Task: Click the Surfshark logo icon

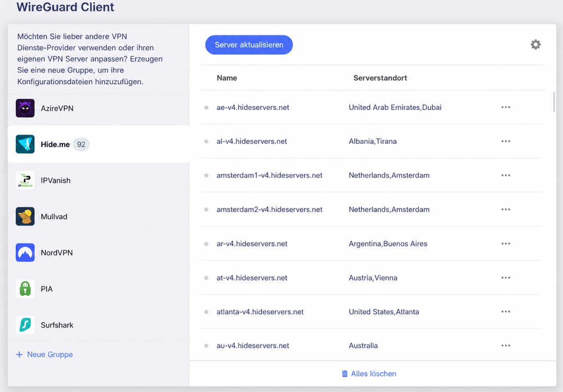Action: point(25,325)
